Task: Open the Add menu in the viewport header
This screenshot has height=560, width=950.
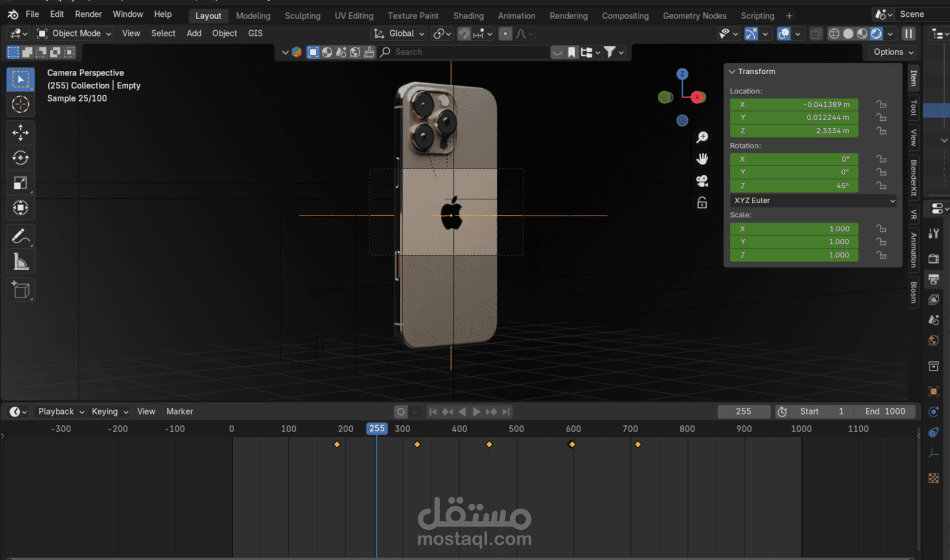Action: [x=194, y=34]
